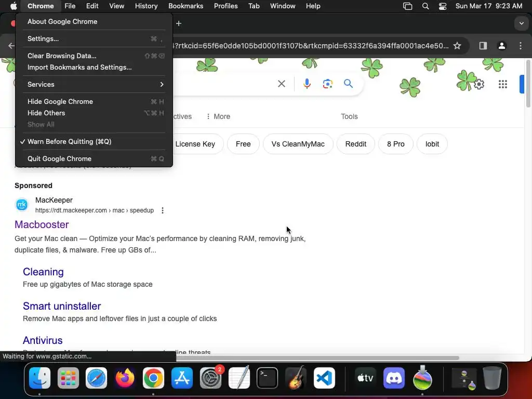This screenshot has width=532, height=399.
Task: Open Launchpad from the Dock
Action: pyautogui.click(x=68, y=378)
